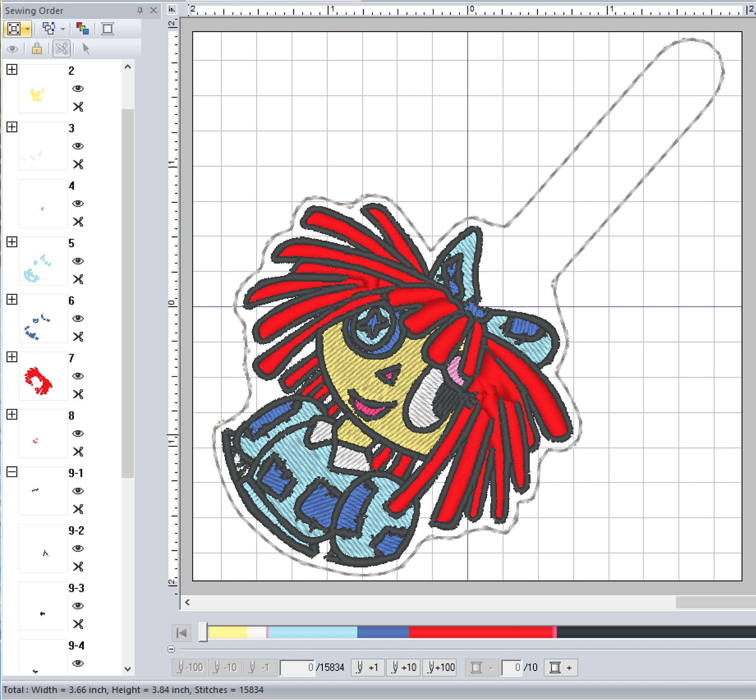Go to next color with spool + button
Screen dimensions: 756x700
coord(560,667)
